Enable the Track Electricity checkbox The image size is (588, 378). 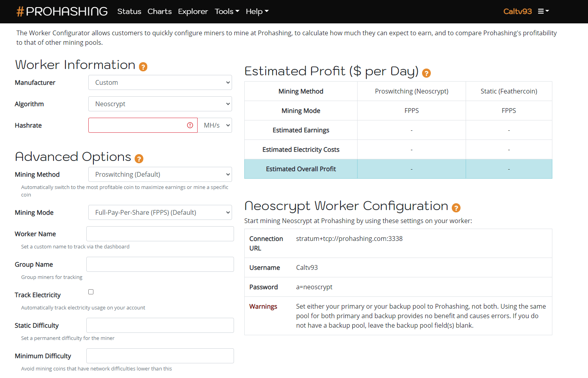pos(91,292)
